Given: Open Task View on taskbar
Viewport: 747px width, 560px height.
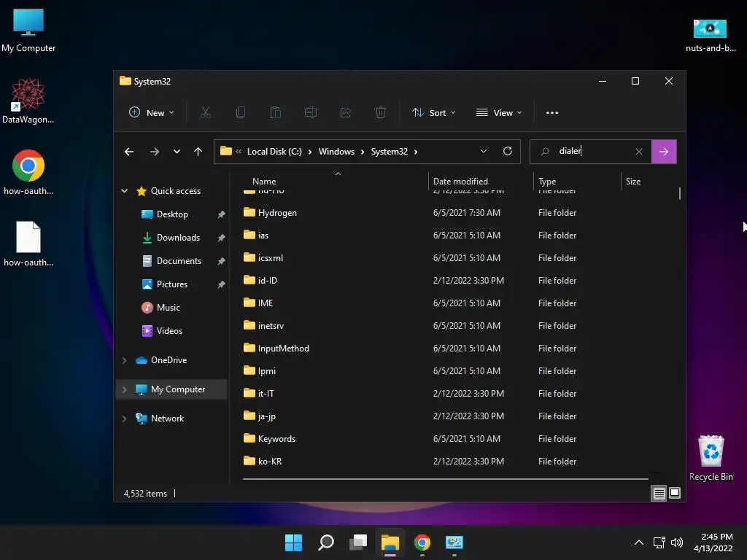Looking at the screenshot, I should click(358, 542).
